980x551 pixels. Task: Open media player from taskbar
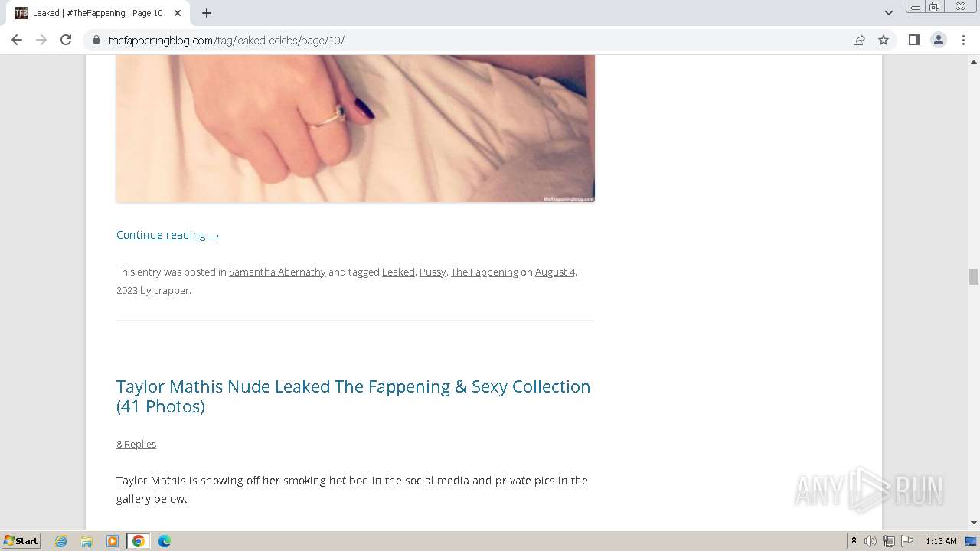pyautogui.click(x=113, y=541)
